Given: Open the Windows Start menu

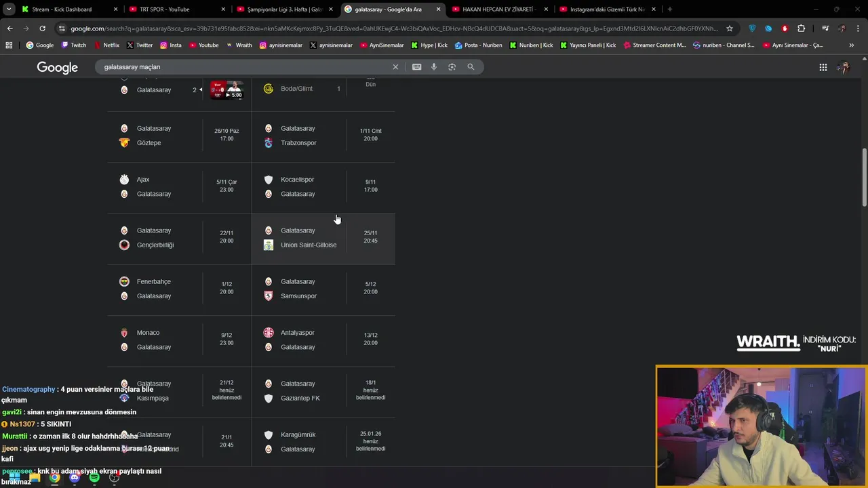Looking at the screenshot, I should pyautogui.click(x=14, y=478).
